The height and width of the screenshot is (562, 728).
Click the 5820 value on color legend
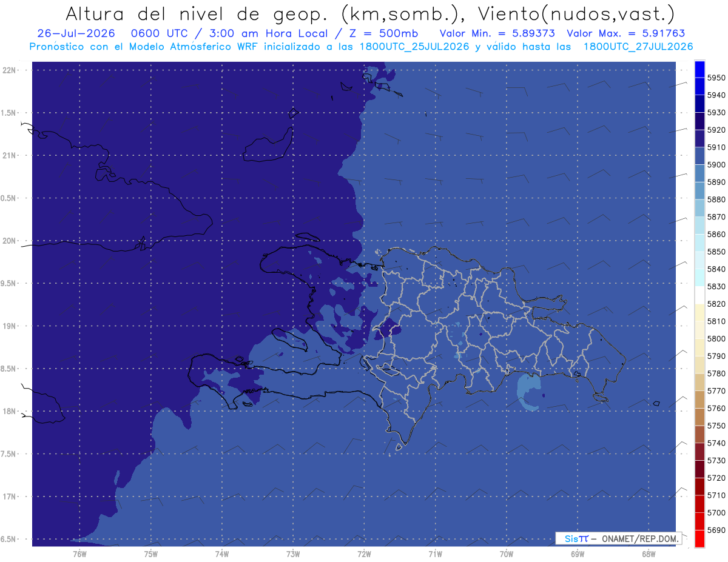click(x=716, y=304)
